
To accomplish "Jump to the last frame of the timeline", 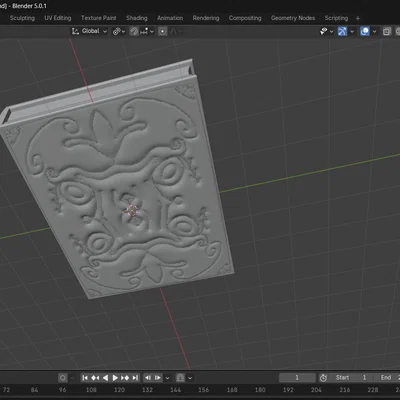I will (x=135, y=378).
